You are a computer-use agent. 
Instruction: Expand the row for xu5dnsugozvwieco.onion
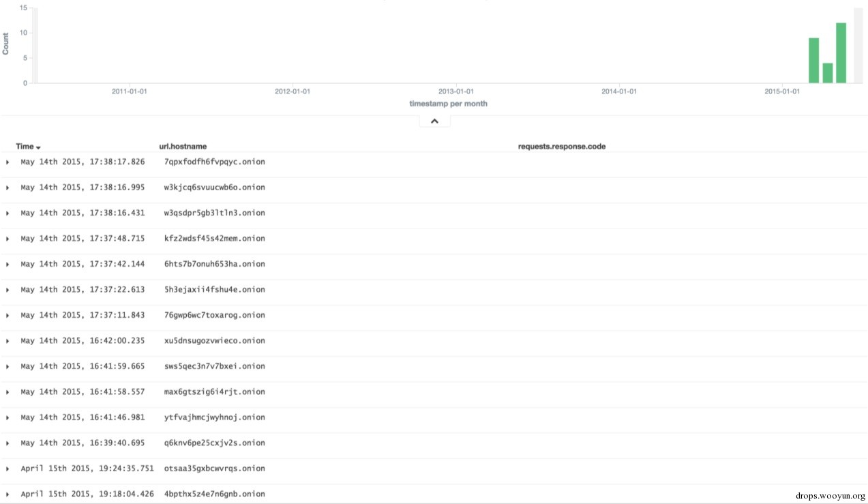(8, 341)
